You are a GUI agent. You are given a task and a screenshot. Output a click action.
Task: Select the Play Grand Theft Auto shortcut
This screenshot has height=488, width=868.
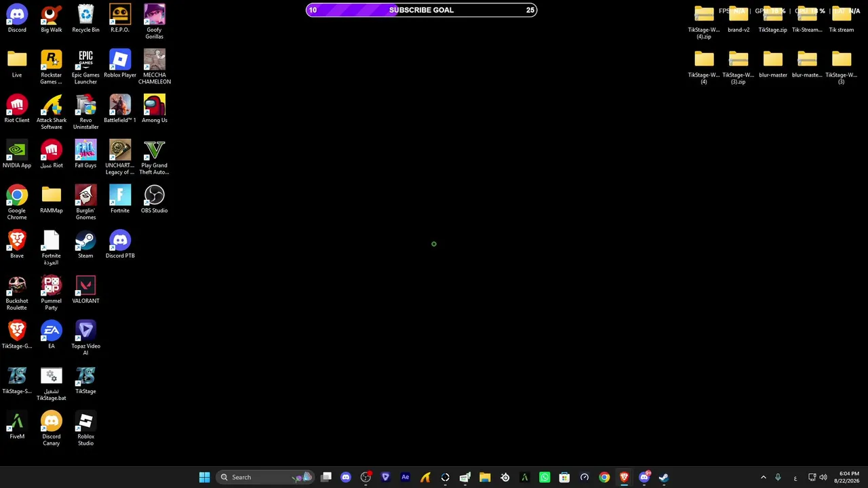coord(155,157)
